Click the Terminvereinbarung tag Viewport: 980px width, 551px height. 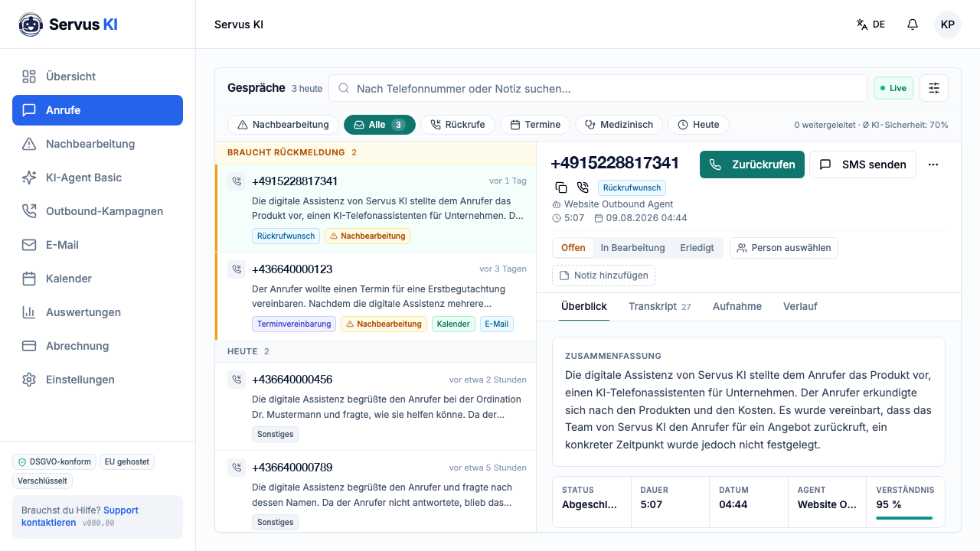(294, 324)
